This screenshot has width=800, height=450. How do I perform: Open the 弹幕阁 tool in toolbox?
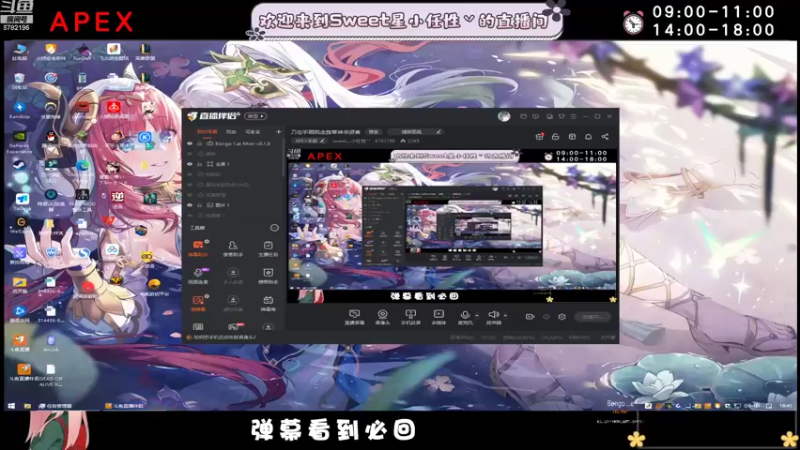coord(268,303)
